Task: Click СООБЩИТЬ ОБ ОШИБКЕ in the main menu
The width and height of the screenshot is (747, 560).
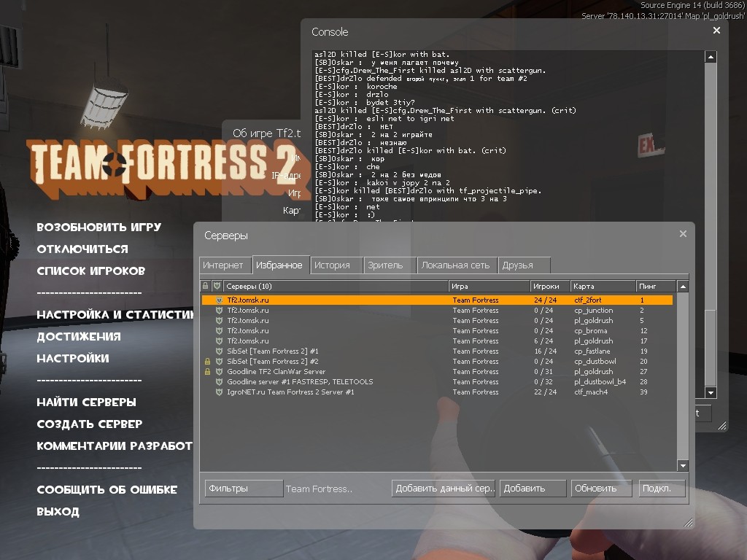Action: [x=107, y=490]
